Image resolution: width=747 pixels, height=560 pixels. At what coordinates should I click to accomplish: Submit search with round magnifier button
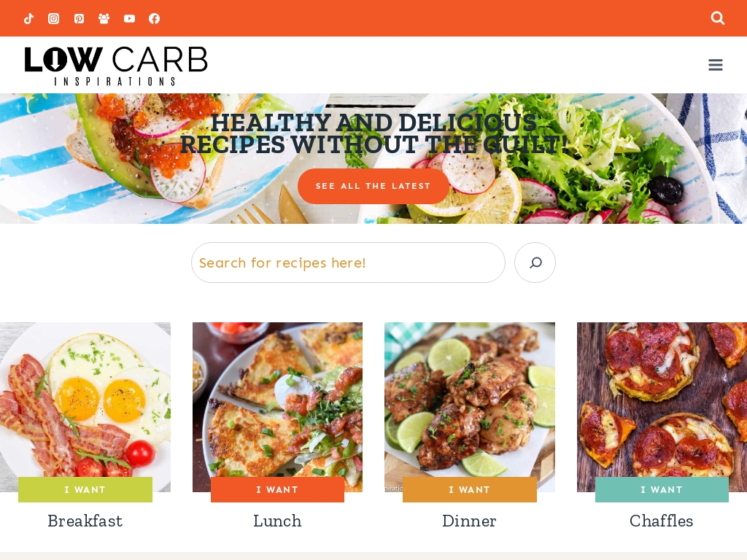coord(535,262)
